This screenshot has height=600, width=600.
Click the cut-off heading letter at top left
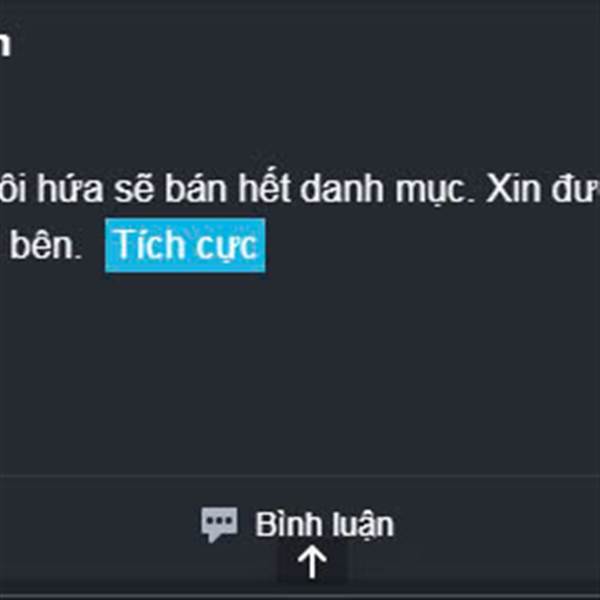click(x=5, y=44)
